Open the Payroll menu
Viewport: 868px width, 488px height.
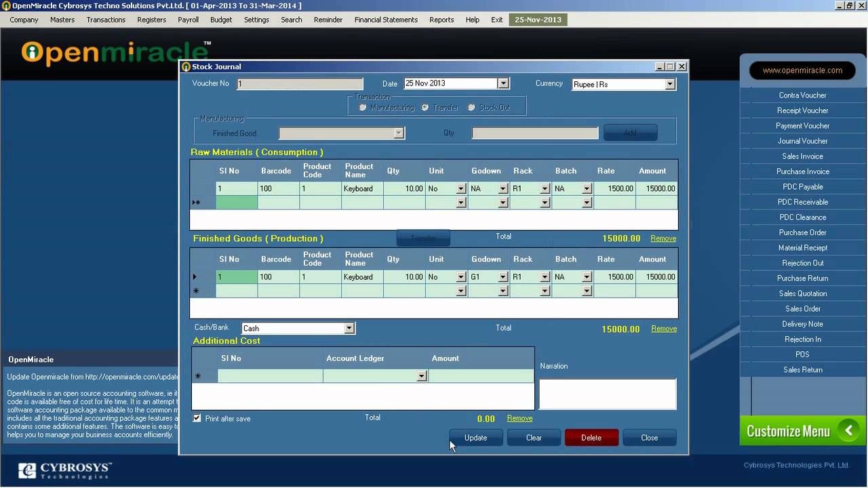pos(189,20)
